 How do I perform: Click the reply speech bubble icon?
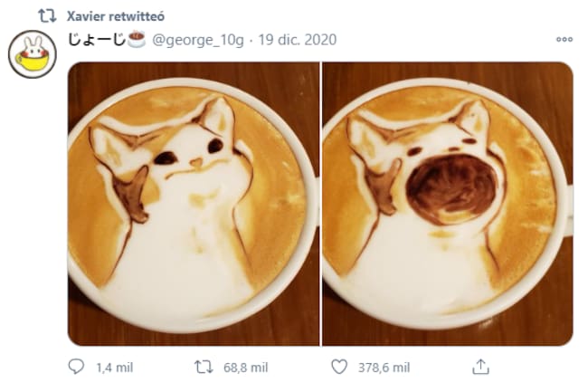coord(76,367)
